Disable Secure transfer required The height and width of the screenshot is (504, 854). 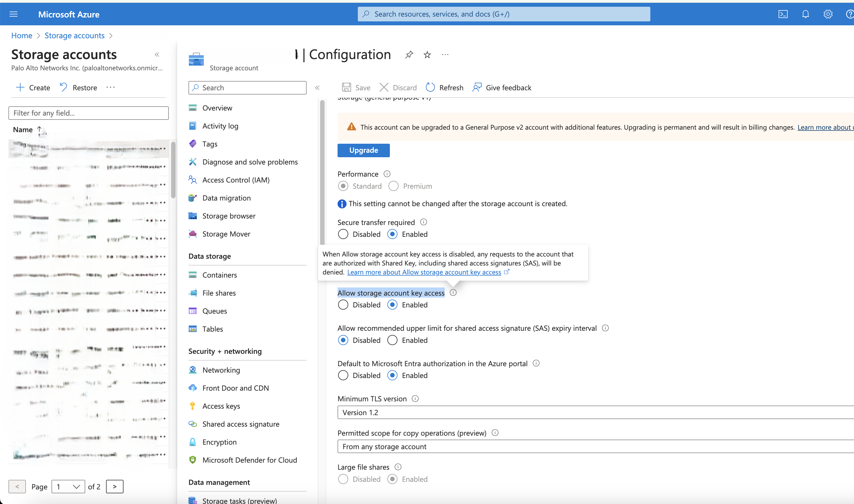pos(343,234)
